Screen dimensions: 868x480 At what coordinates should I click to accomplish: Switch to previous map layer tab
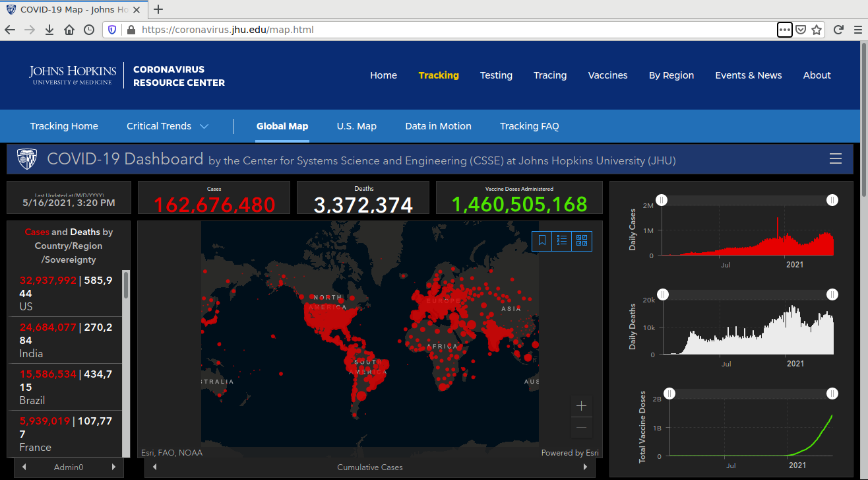tap(155, 467)
